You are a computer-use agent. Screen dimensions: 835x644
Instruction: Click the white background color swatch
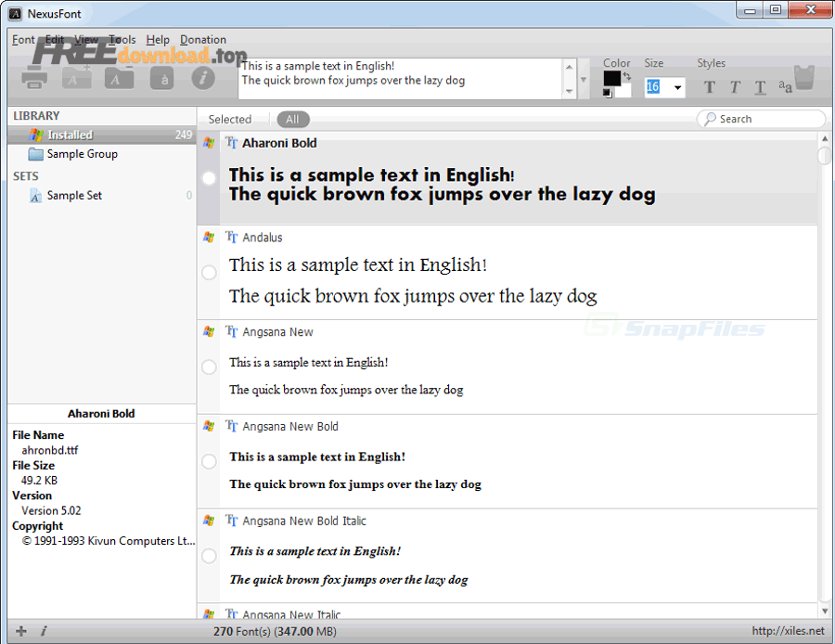click(x=623, y=91)
